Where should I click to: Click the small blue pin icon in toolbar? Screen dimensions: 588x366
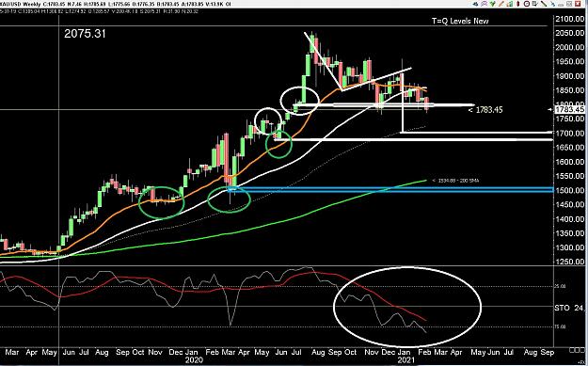click(x=553, y=4)
